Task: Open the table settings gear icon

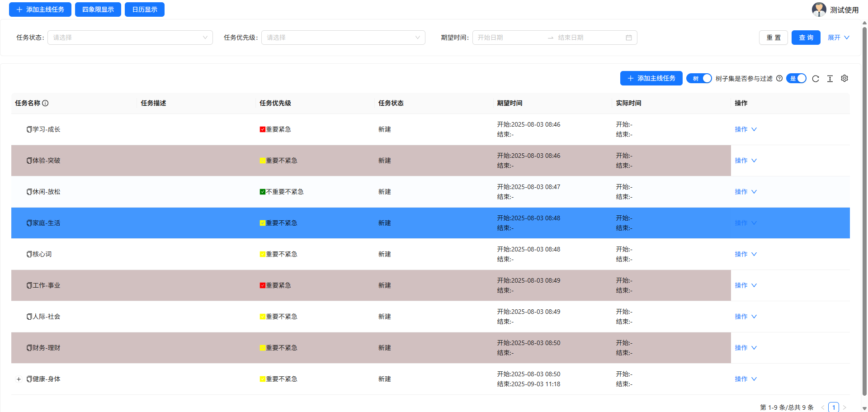Action: click(x=844, y=78)
